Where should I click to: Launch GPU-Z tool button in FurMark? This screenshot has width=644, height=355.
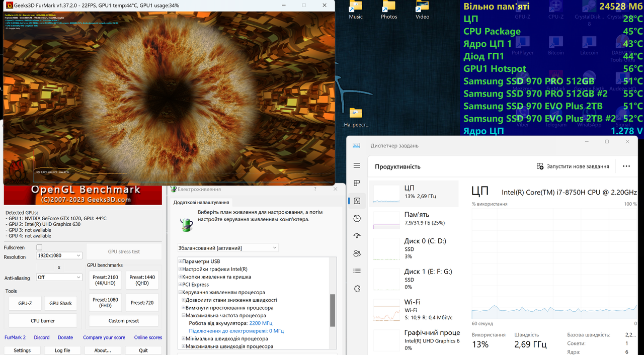25,303
